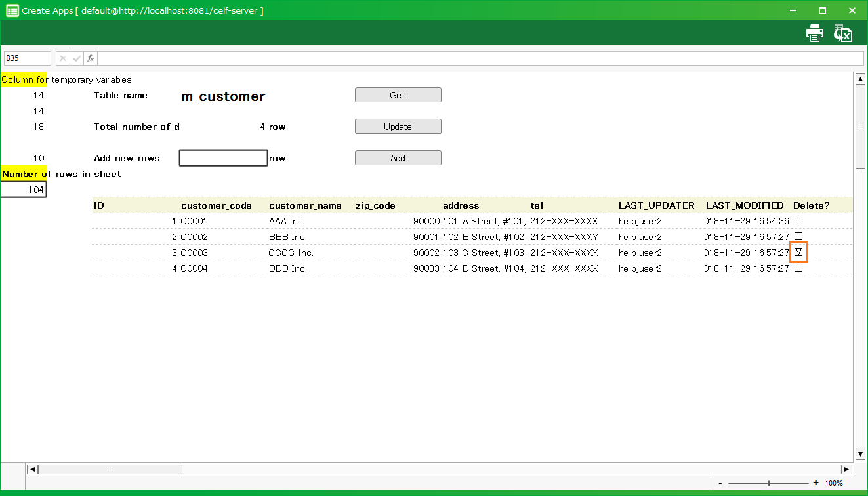Image resolution: width=868 pixels, height=496 pixels.
Task: Click the app icon in title bar
Action: (x=12, y=10)
